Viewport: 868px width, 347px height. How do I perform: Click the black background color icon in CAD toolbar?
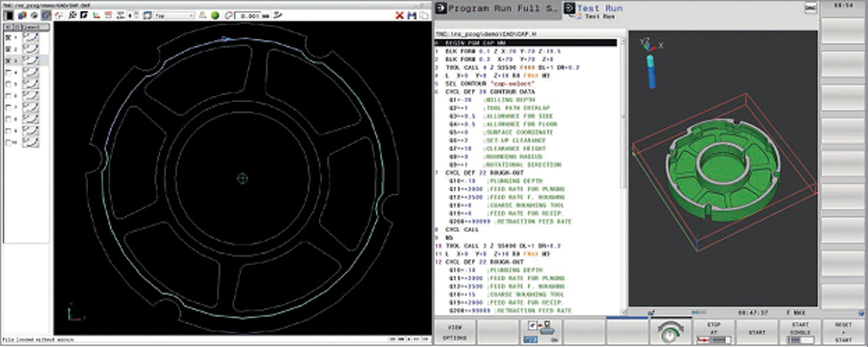10,15
